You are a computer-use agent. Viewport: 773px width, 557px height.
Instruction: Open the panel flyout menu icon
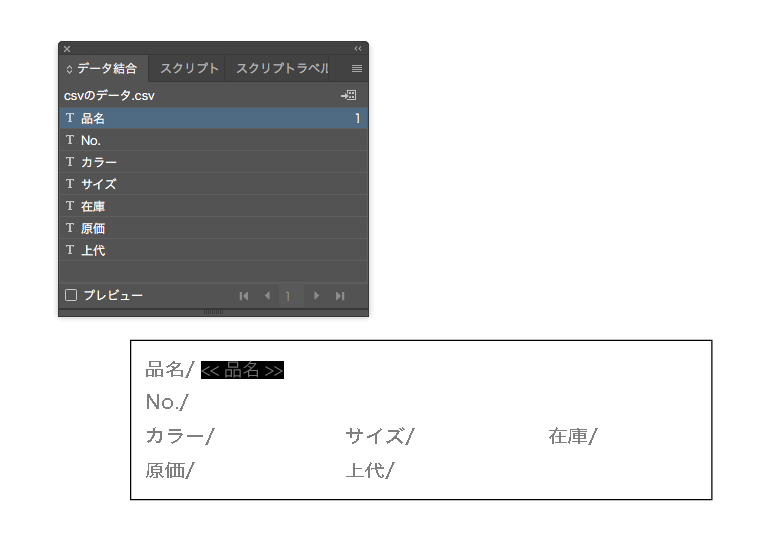(357, 69)
